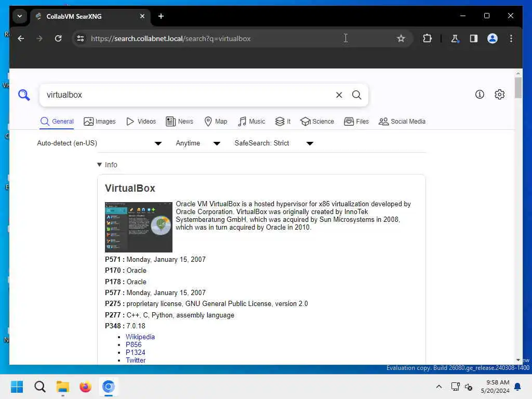The height and width of the screenshot is (399, 532).
Task: Open taskbar clock 9:58 AM
Action: 495,387
